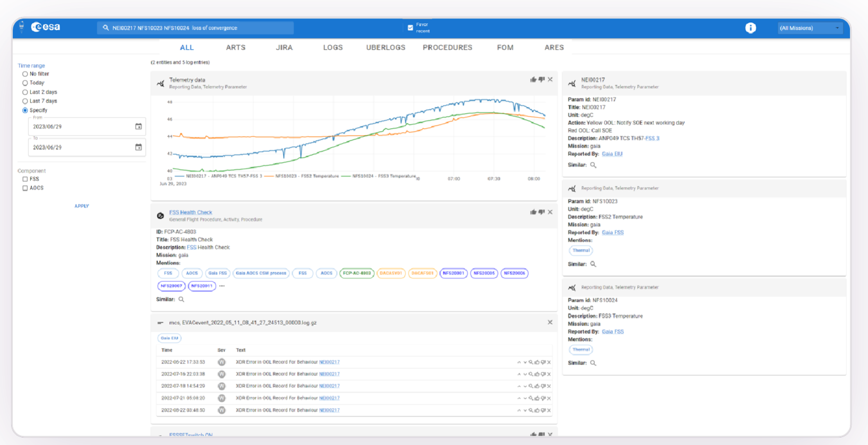The image size is (868, 445).
Task: Thumbs up the Telemetry data card
Action: (533, 79)
